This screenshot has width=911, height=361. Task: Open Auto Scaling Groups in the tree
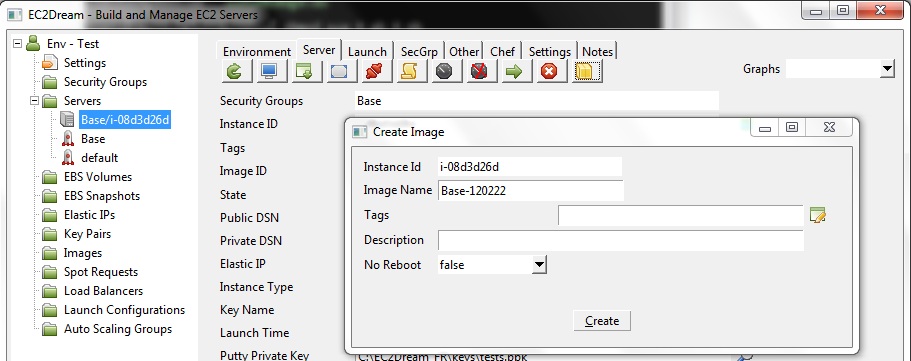pos(118,329)
